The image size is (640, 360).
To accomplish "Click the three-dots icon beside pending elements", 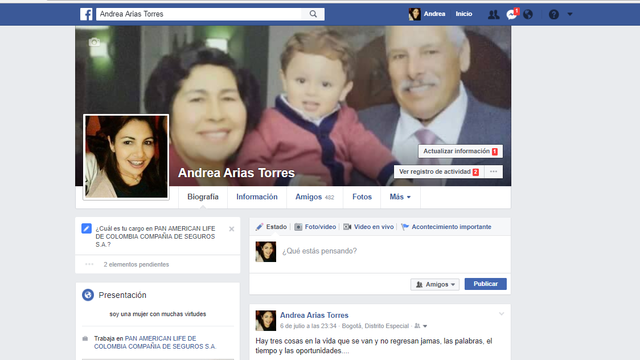I will tap(89, 264).
